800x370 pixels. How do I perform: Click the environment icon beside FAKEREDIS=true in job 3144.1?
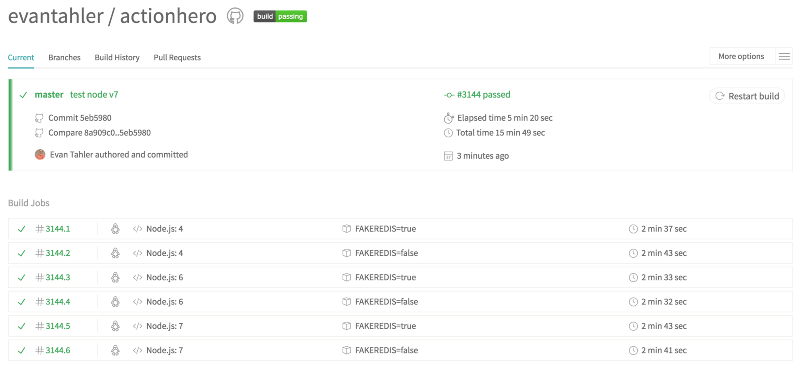346,229
